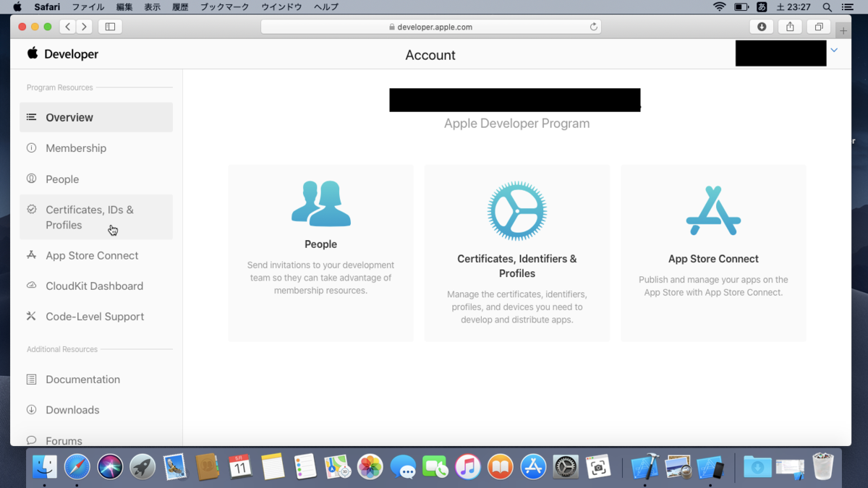Click the large People icon card
Image resolution: width=868 pixels, height=488 pixels.
click(321, 253)
